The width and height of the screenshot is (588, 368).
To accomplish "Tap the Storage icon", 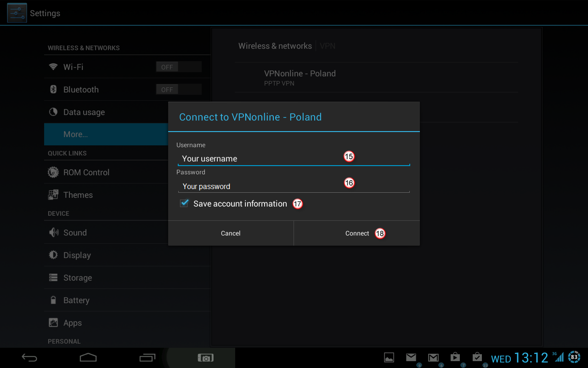I will tap(53, 277).
